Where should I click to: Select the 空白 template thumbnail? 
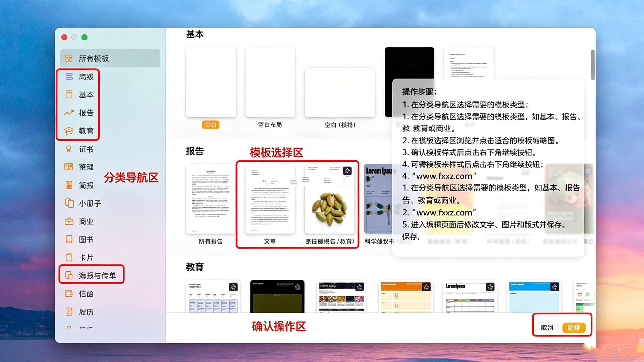click(211, 82)
